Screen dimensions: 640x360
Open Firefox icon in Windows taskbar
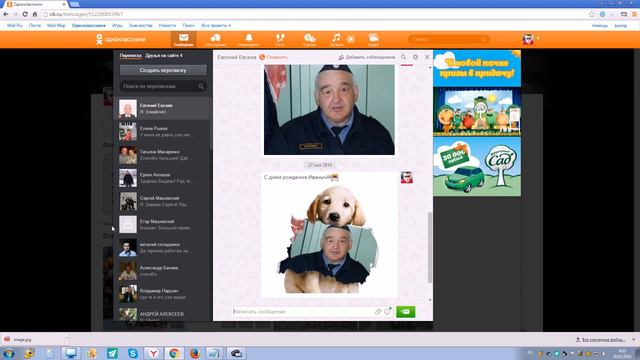[195, 353]
